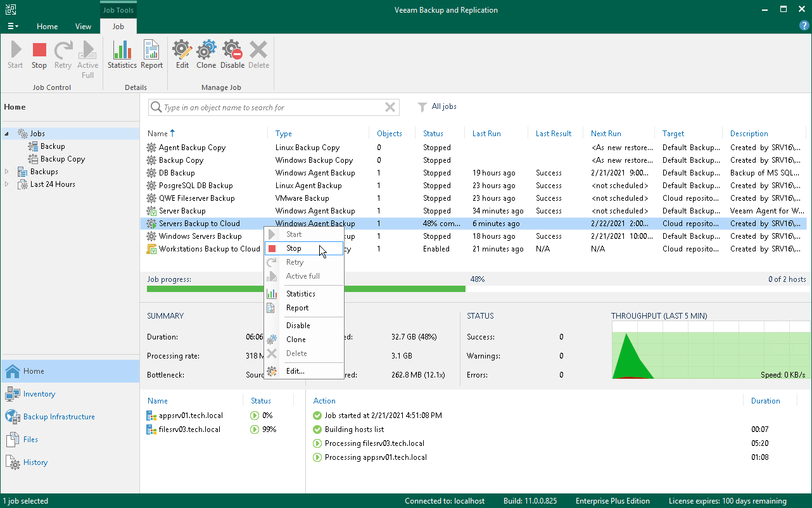Choose Report in the context menu
The image size is (812, 508).
(304, 308)
